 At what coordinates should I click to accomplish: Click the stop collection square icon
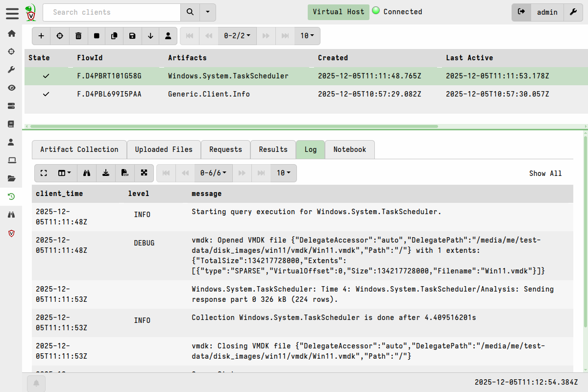pyautogui.click(x=97, y=36)
